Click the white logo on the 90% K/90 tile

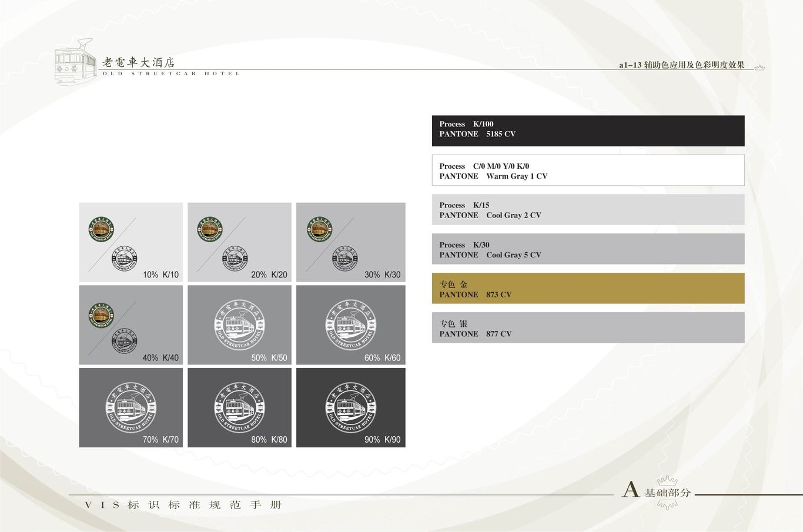[350, 407]
